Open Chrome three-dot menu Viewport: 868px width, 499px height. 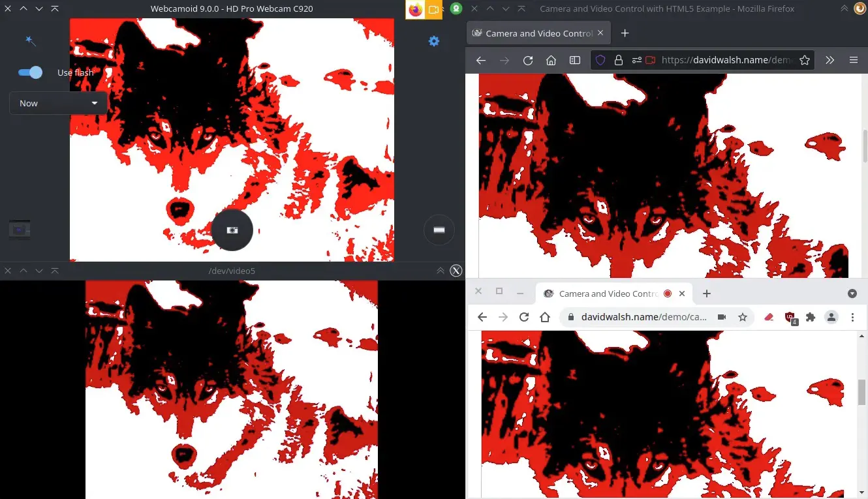(852, 317)
